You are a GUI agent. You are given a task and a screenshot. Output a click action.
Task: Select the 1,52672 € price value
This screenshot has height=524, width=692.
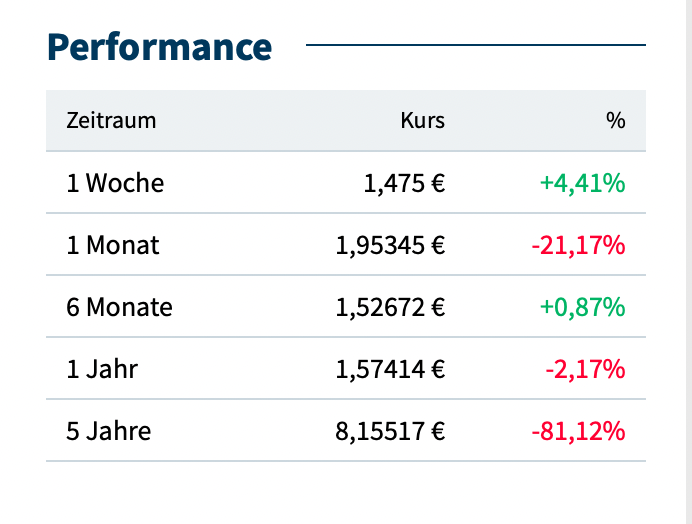[x=391, y=307]
